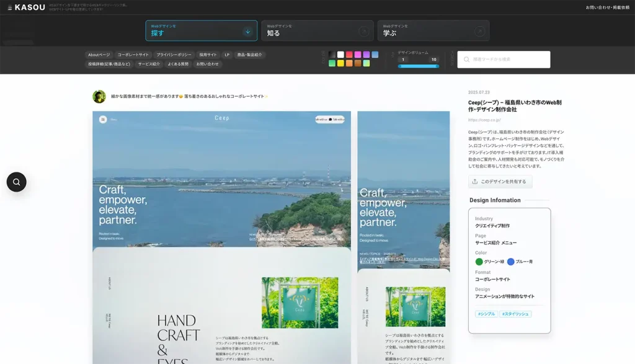This screenshot has height=364, width=635.
Task: Click the floating search magnifier icon
Action: tap(16, 182)
